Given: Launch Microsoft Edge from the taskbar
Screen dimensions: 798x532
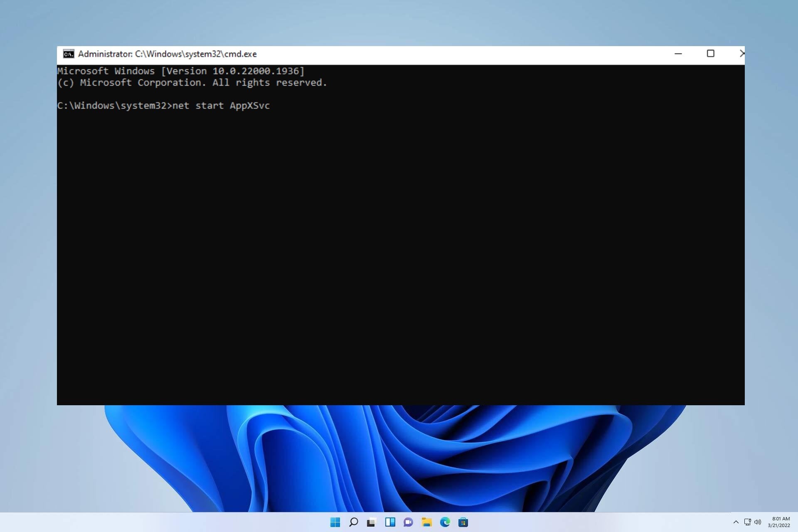Looking at the screenshot, I should click(446, 522).
